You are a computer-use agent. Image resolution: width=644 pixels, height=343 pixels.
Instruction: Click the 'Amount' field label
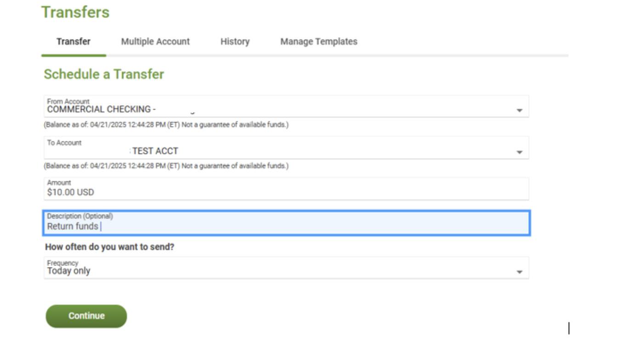tap(59, 183)
